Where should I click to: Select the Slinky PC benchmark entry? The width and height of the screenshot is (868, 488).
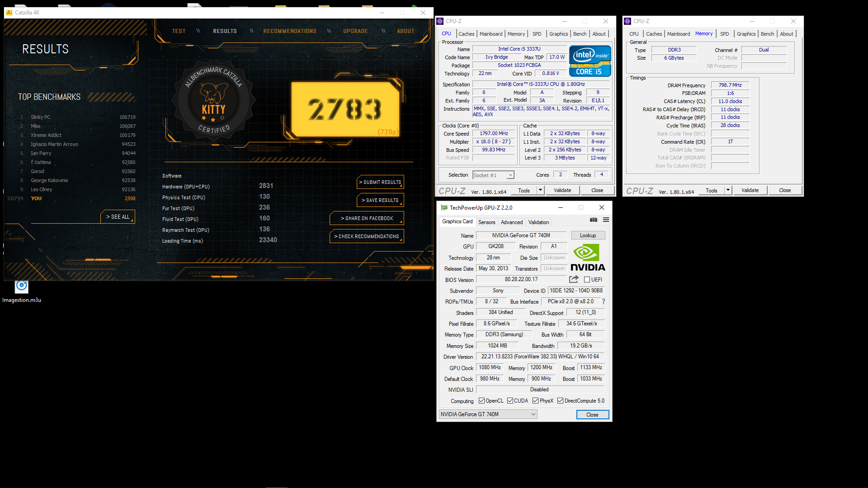[77, 117]
